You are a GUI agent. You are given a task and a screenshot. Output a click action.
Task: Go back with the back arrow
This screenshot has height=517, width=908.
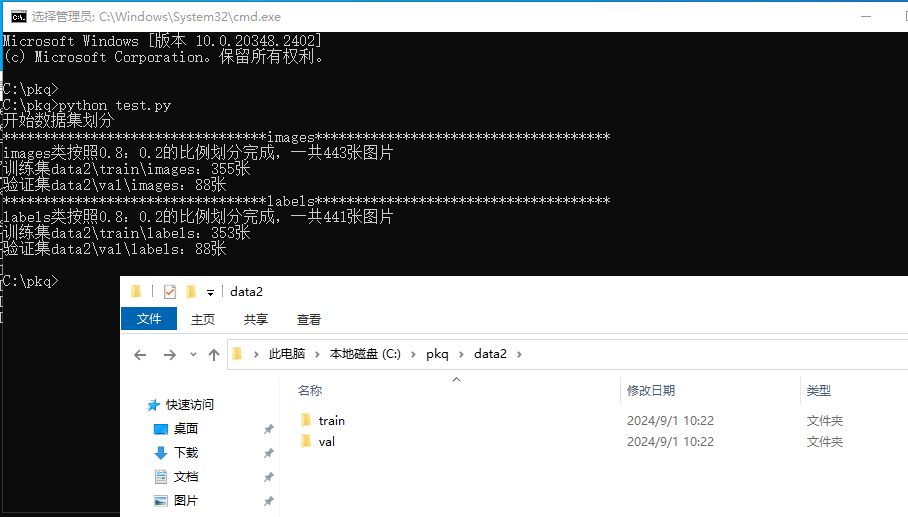140,354
